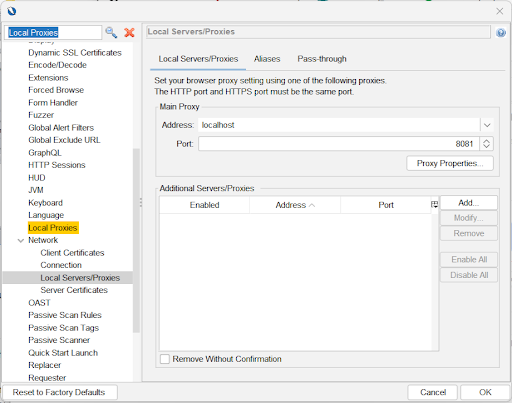Click the options tree vertical scrollbar
Viewport: 512px width, 403px height.
point(136,240)
